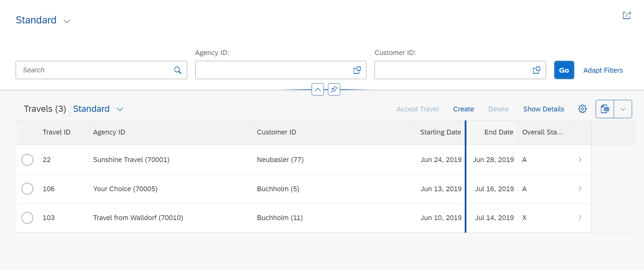The image size is (644, 270).
Task: Open Agency ID value help icon
Action: point(357,70)
